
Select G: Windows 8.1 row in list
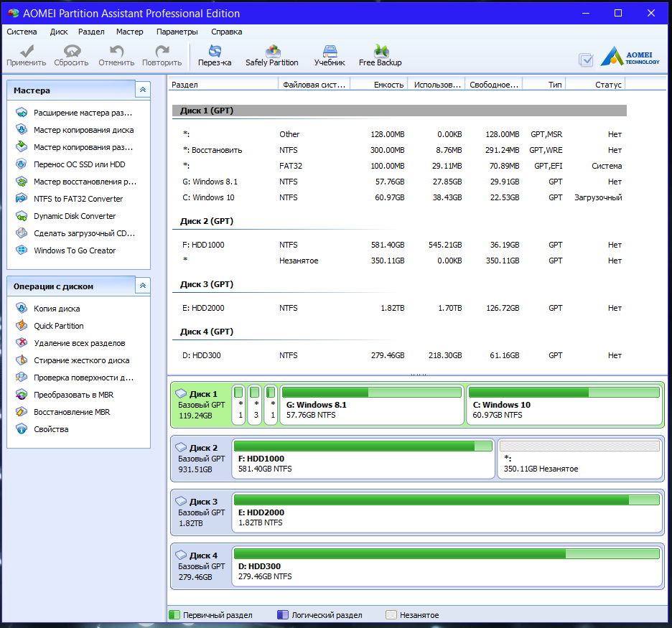(399, 182)
